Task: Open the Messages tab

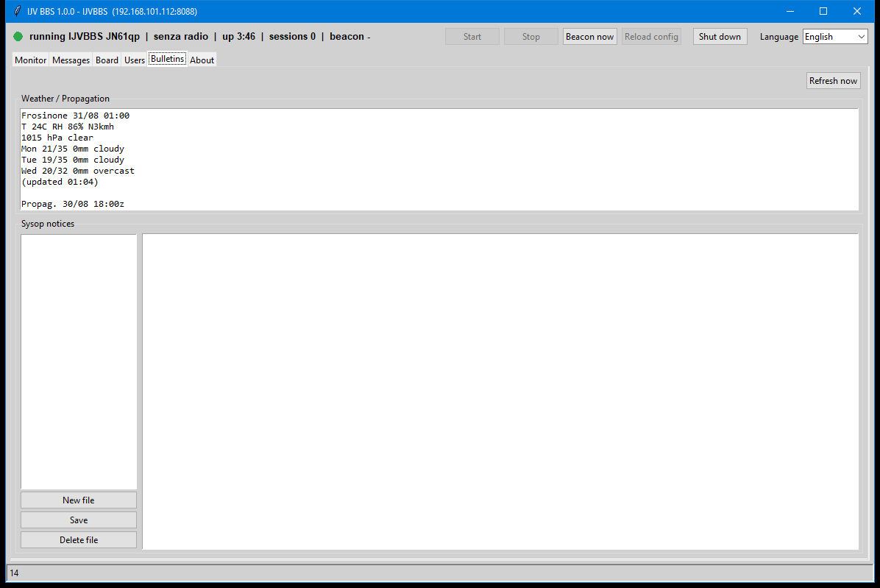Action: pyautogui.click(x=71, y=60)
